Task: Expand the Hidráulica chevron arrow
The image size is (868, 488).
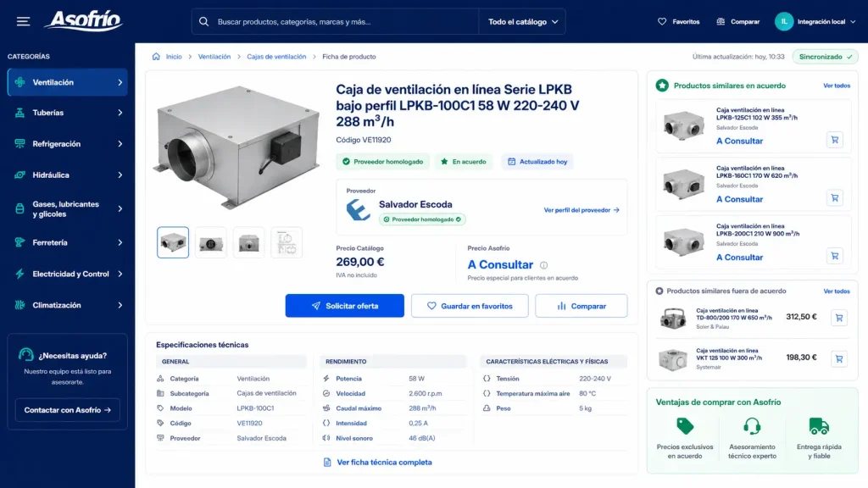Action: (x=120, y=175)
